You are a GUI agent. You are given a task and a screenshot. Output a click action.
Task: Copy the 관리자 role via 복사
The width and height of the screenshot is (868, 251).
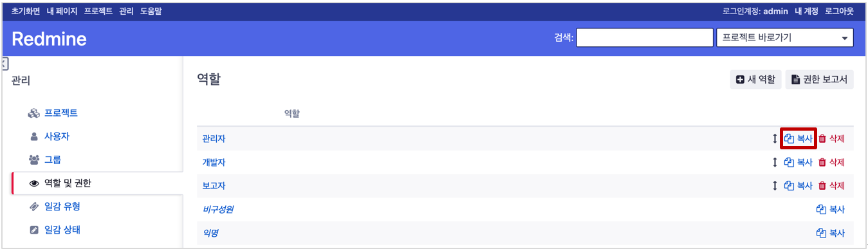point(798,138)
